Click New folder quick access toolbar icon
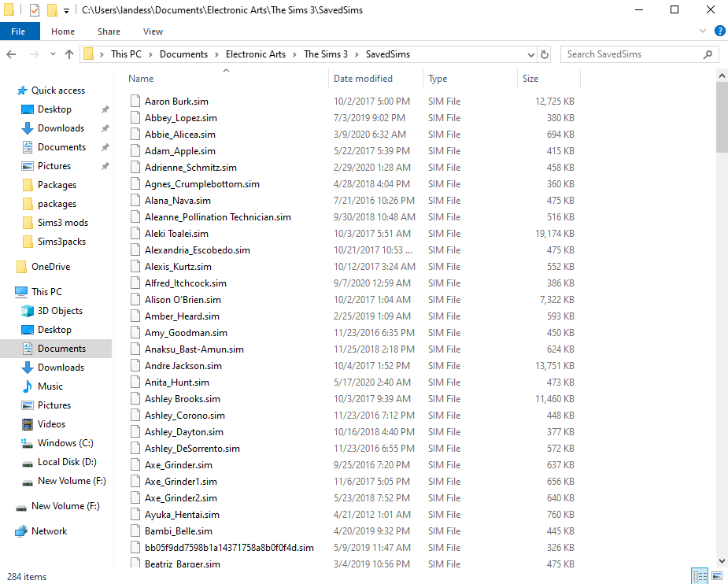 click(x=53, y=9)
